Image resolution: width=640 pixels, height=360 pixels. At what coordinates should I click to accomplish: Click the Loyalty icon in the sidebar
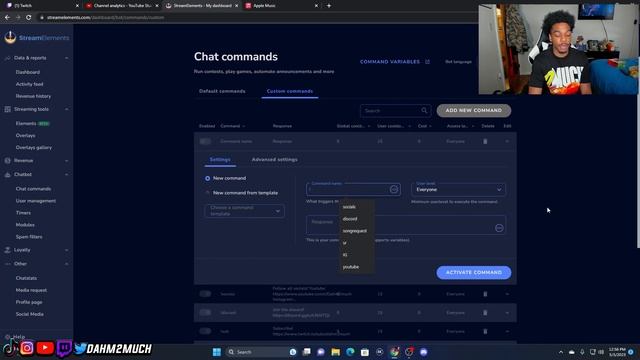(7, 250)
